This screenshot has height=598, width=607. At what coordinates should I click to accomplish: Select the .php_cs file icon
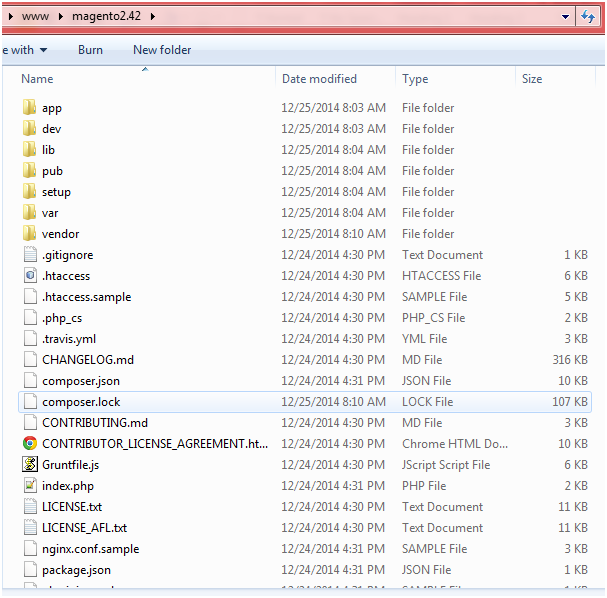click(x=30, y=318)
